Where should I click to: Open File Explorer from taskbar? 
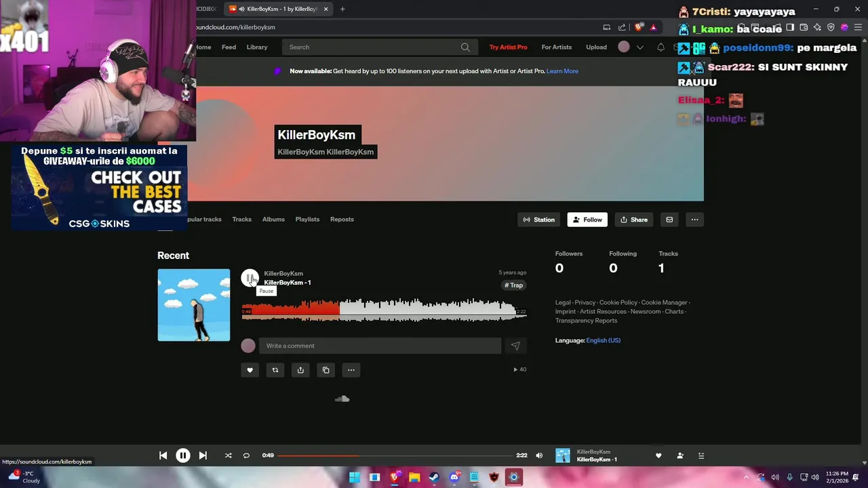click(414, 477)
